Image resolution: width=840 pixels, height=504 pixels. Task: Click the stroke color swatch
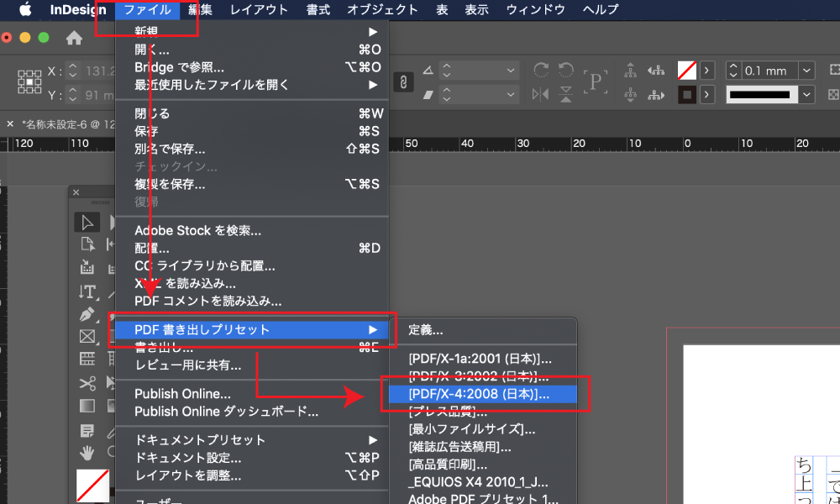point(687,95)
